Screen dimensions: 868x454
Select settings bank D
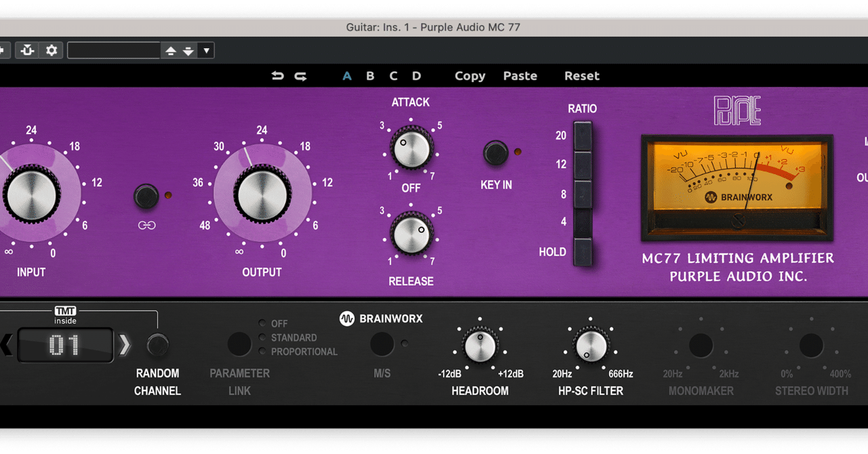[x=416, y=76]
